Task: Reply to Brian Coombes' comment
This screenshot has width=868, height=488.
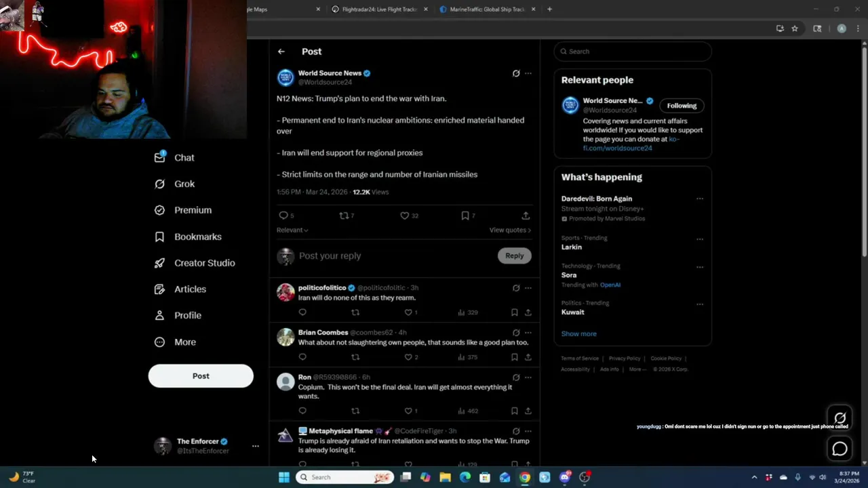Action: pos(302,357)
